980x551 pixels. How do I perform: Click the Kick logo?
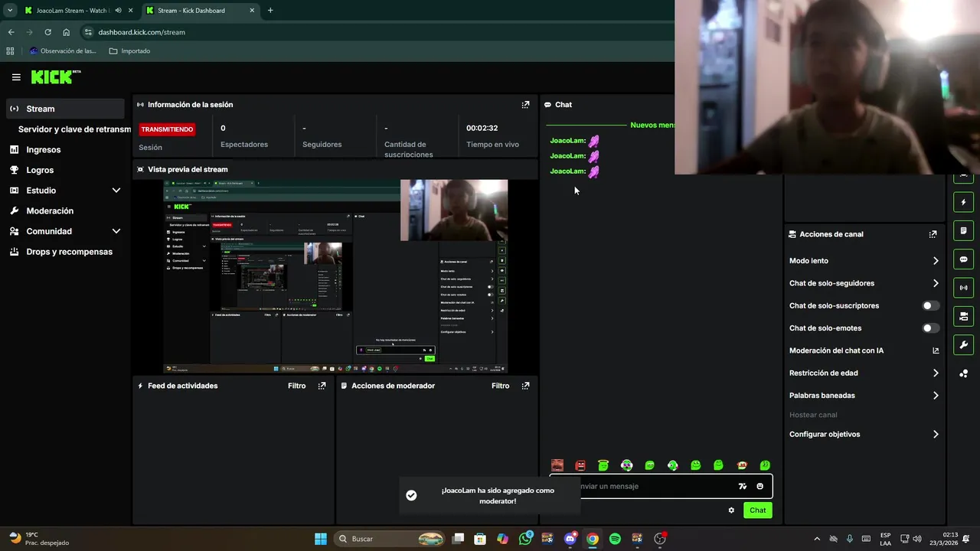(x=55, y=77)
